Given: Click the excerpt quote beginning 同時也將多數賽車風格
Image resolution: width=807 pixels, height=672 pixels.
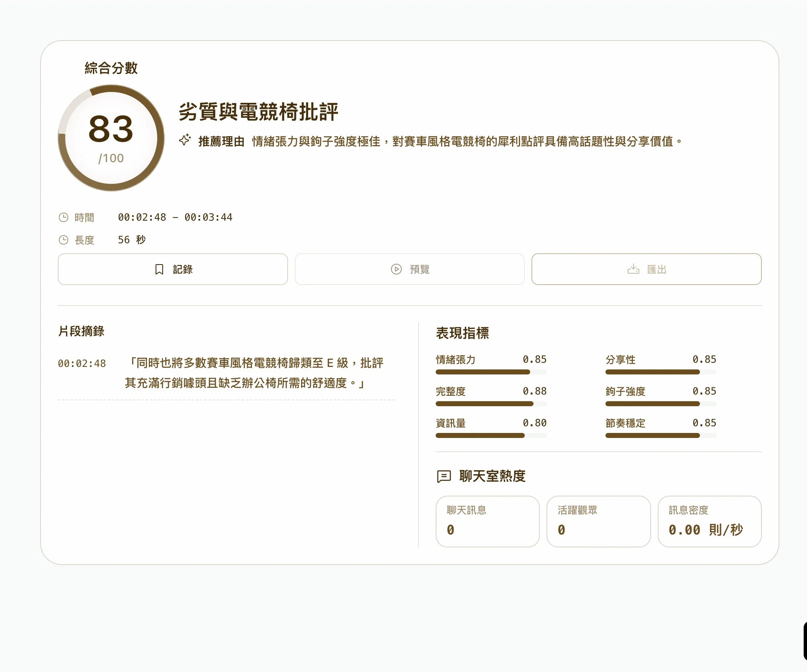Looking at the screenshot, I should pos(254,373).
